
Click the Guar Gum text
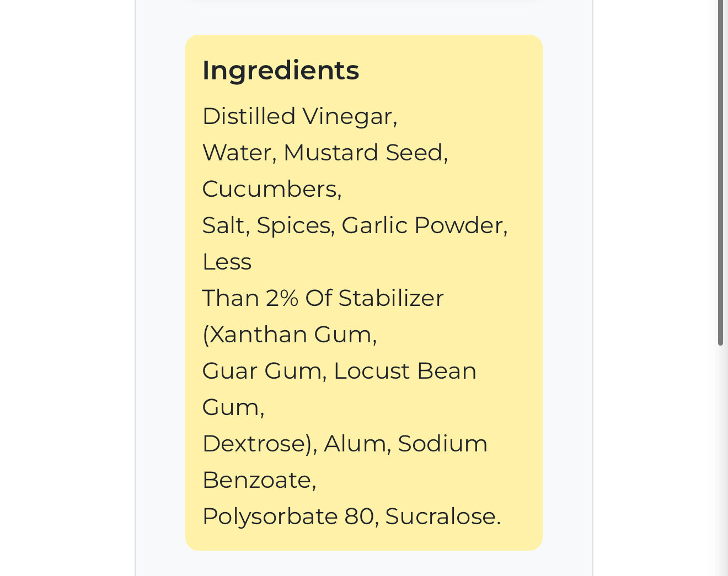(x=262, y=371)
